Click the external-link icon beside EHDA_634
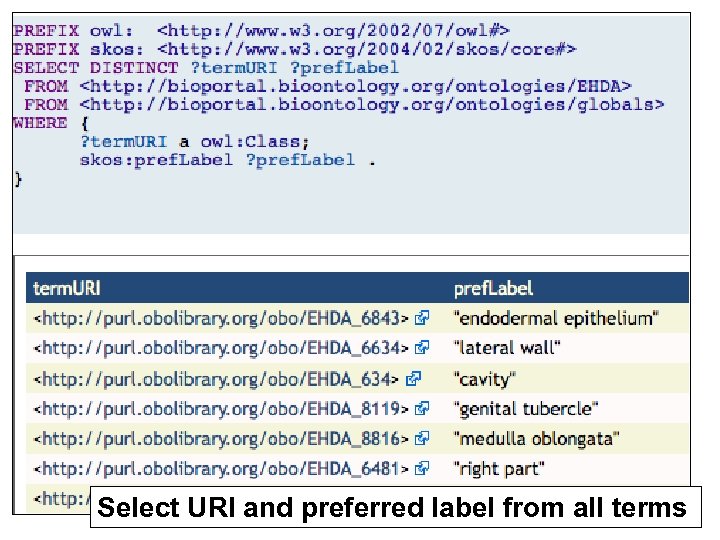Viewport: 720px width, 540px height. pyautogui.click(x=413, y=379)
